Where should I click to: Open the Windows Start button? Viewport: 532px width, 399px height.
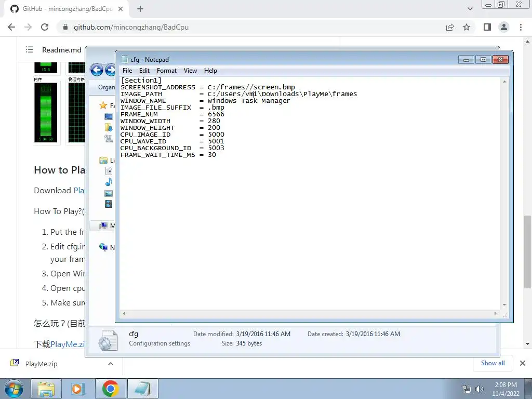(14, 389)
